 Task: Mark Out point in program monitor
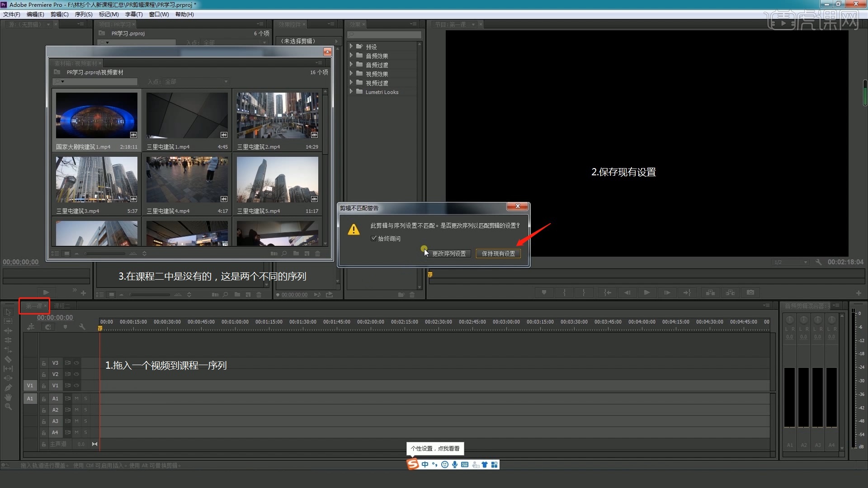584,293
